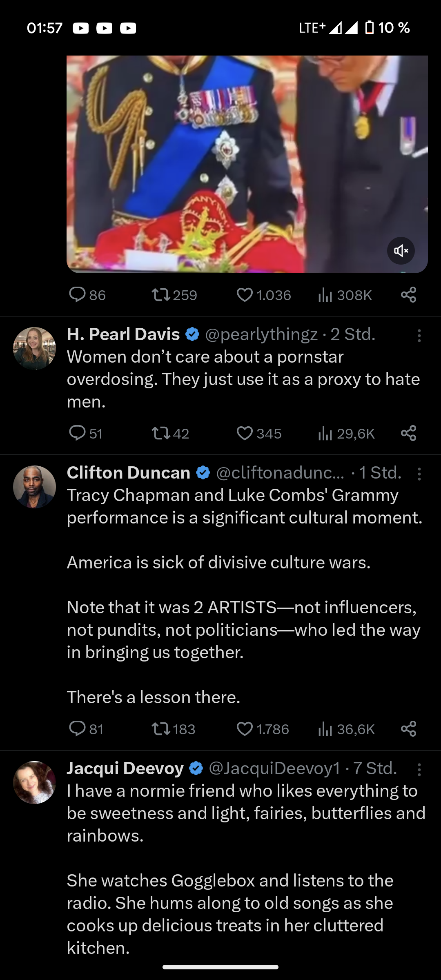Share the video tweet
Viewport: 441px width, 980px height.
408,295
